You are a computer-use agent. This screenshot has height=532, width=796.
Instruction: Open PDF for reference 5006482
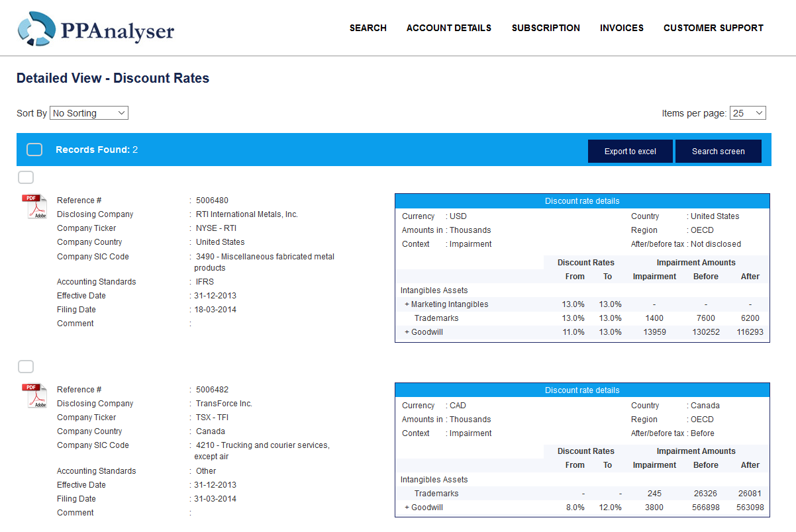[x=34, y=395]
